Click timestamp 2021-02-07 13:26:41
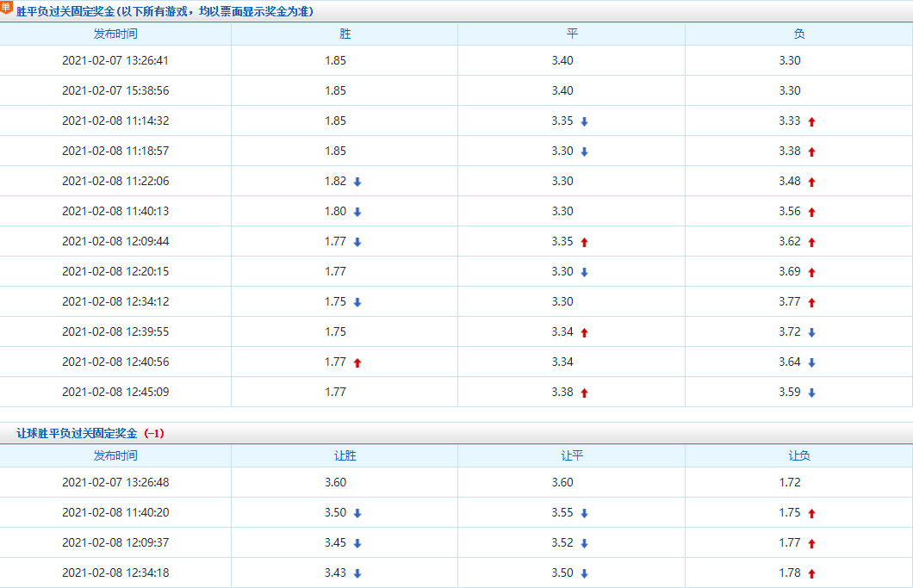This screenshot has width=913, height=588. coord(115,60)
